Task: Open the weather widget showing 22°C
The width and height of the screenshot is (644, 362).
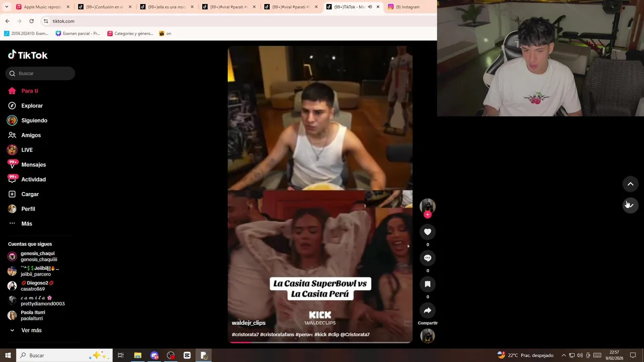Action: click(x=525, y=355)
